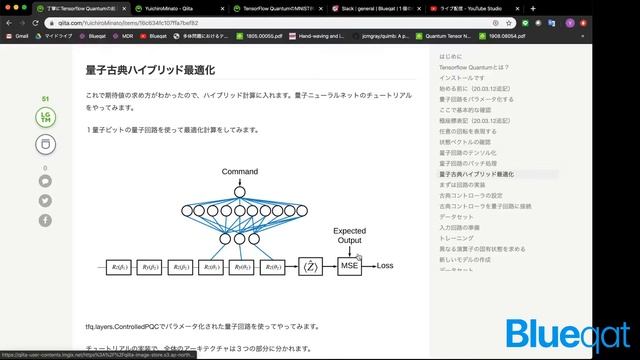
Task: Close the YuichiroMinato - Qiita tab
Action: point(222,9)
